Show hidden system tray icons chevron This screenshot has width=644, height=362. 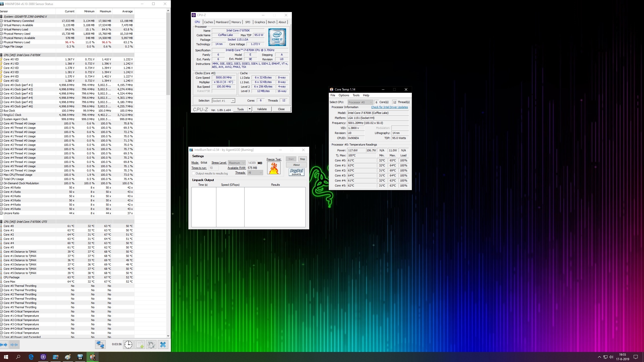[599, 357]
